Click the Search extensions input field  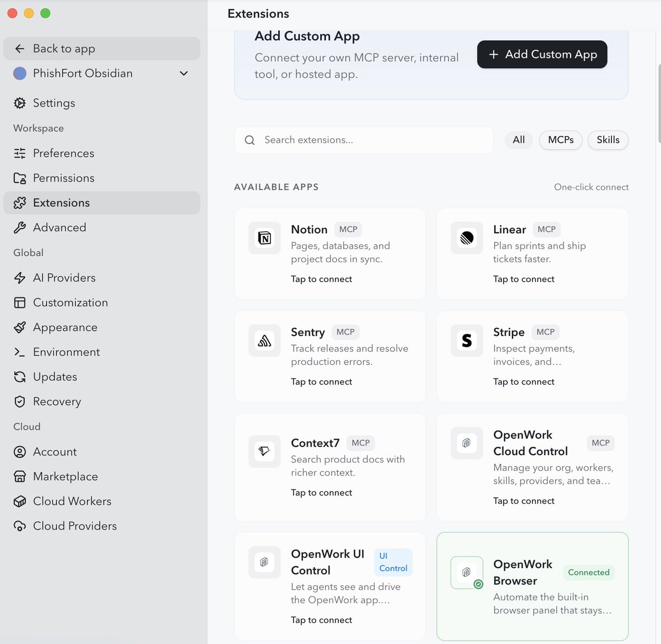click(x=364, y=140)
